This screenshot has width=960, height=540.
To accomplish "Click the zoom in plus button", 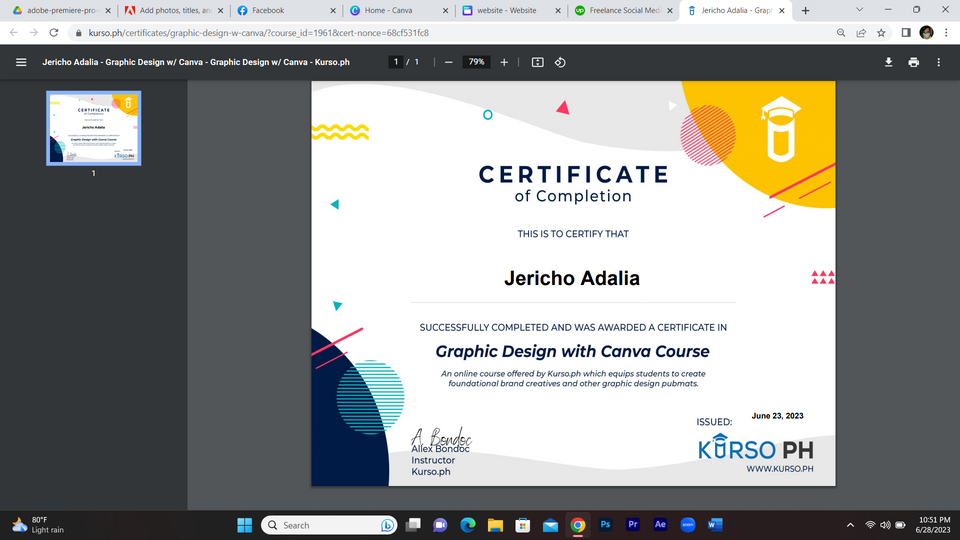I will (504, 62).
